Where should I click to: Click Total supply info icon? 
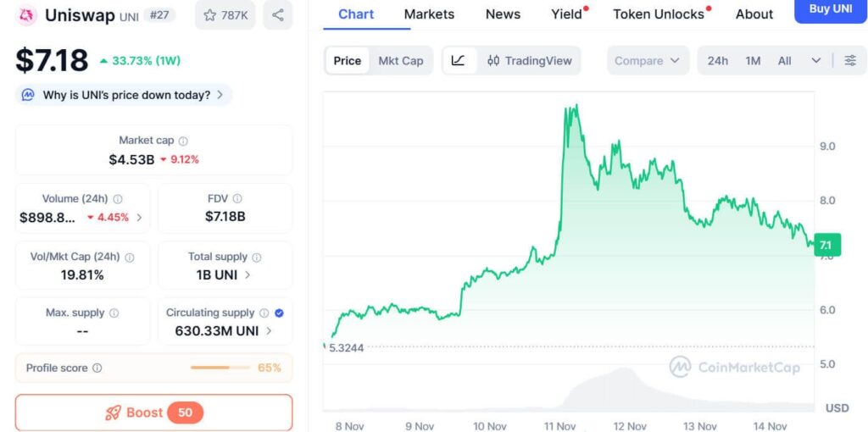pyautogui.click(x=257, y=257)
